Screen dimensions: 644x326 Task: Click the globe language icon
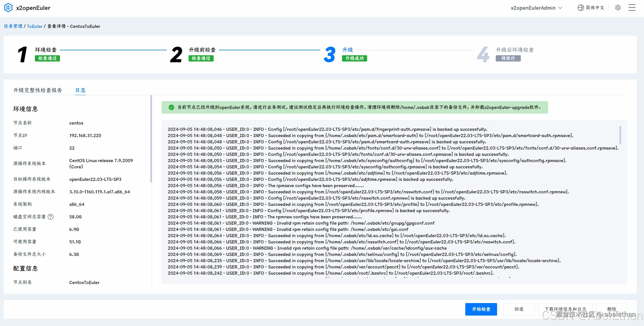580,8
